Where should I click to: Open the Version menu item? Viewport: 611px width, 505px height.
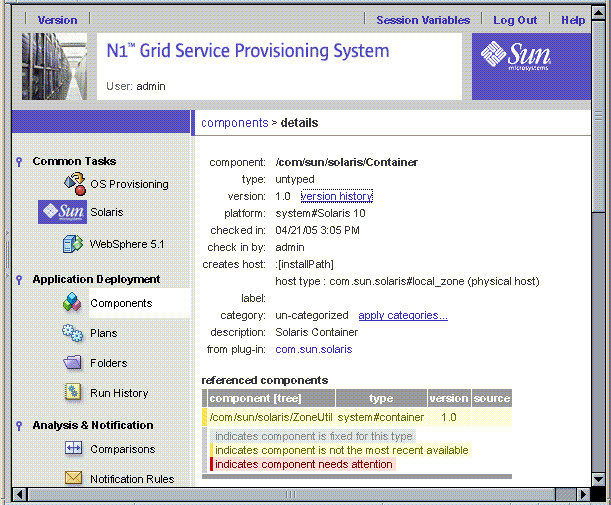coord(57,20)
